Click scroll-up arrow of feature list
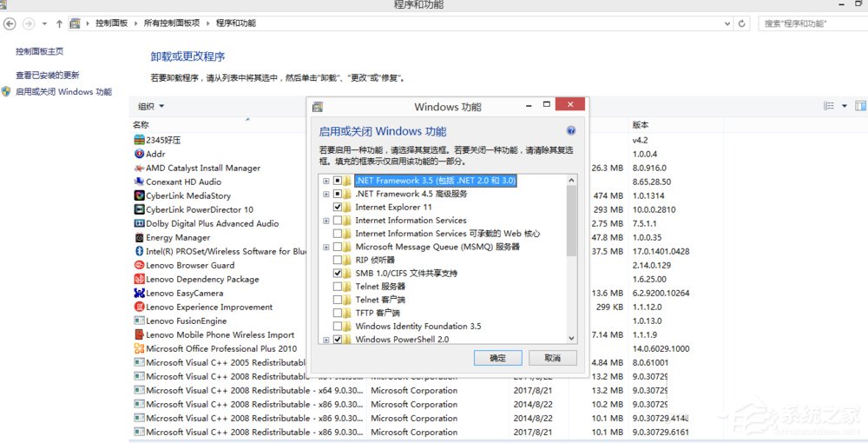 572,181
